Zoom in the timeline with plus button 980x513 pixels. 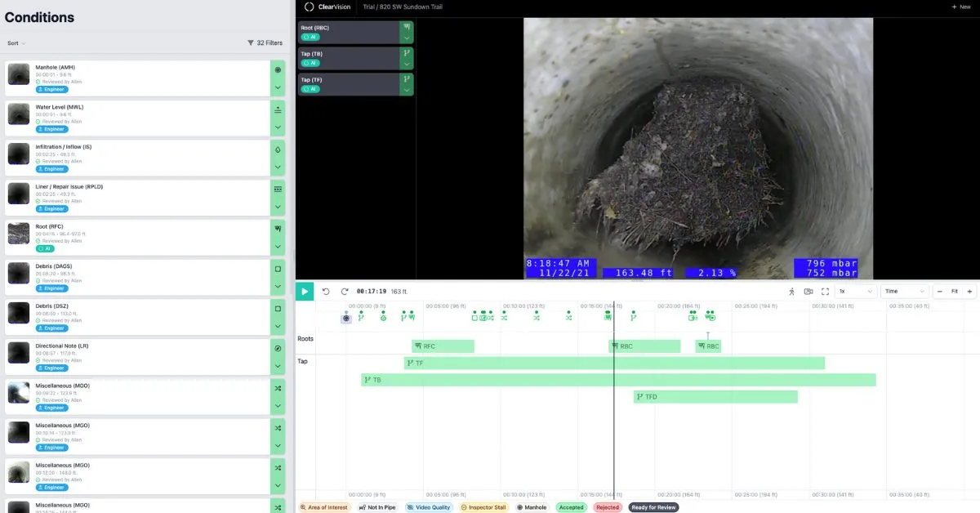(969, 292)
